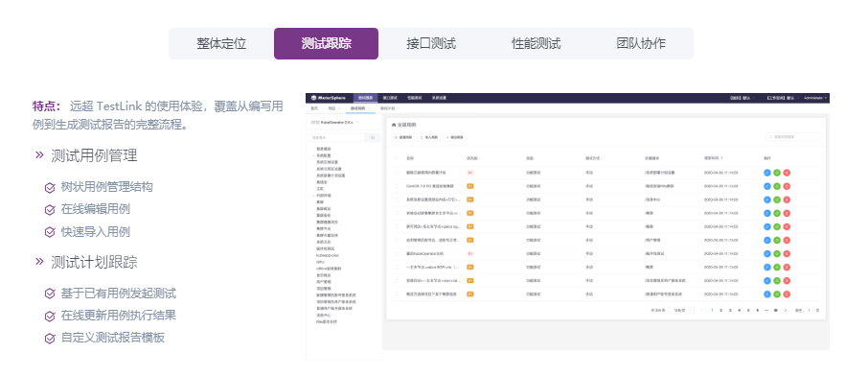Click the MeterSphere product screenshot
The image size is (868, 376).
(567, 226)
